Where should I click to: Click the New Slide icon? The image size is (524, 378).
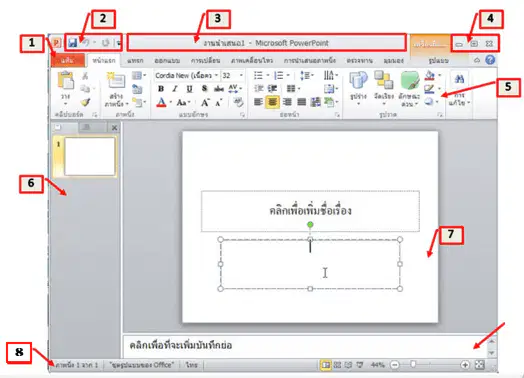(x=116, y=81)
